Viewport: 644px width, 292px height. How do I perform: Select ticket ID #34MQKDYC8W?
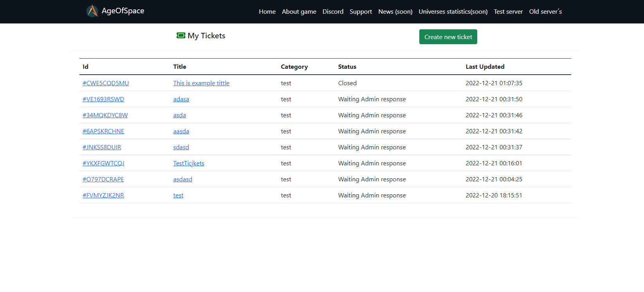[x=105, y=115]
